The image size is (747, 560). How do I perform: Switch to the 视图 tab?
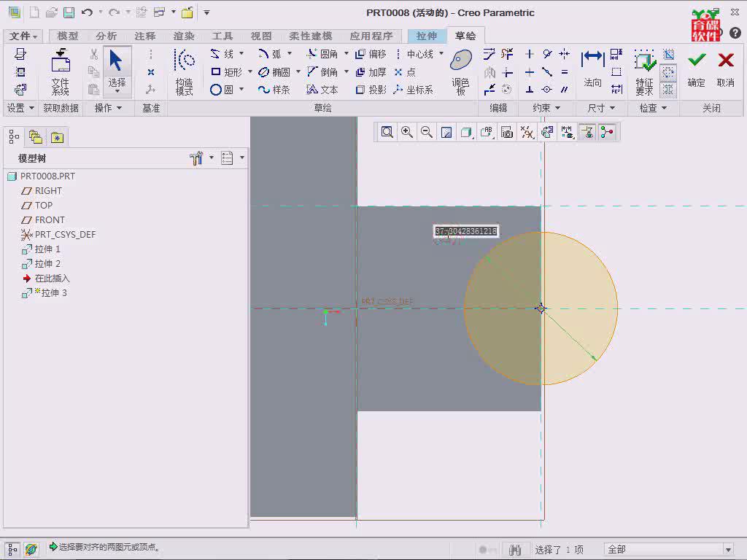[260, 36]
